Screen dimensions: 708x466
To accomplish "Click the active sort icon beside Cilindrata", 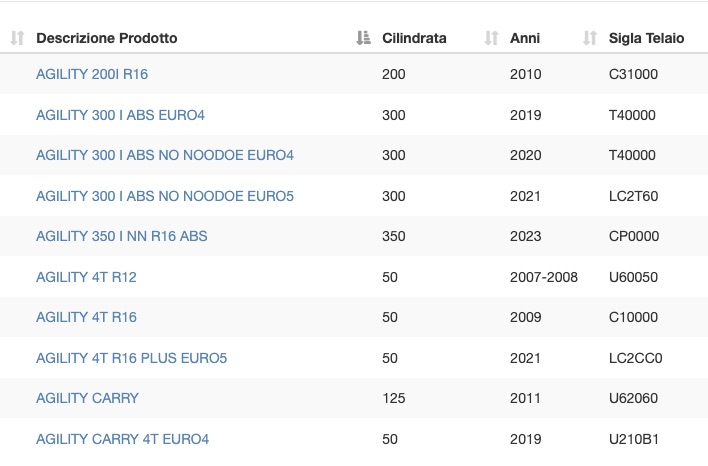I will (363, 38).
